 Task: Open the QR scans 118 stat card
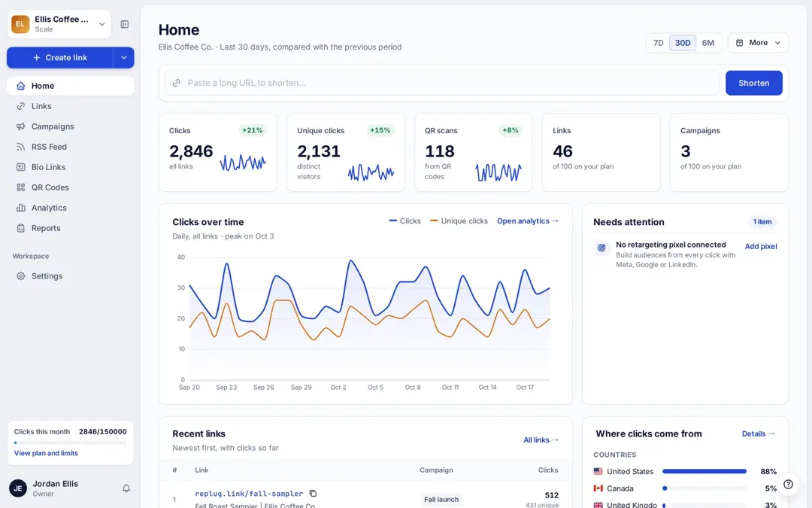click(x=474, y=152)
